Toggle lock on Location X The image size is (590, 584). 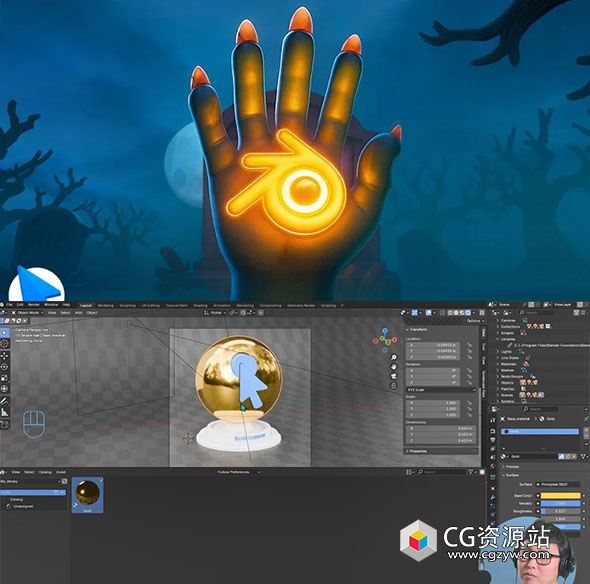pyautogui.click(x=470, y=345)
